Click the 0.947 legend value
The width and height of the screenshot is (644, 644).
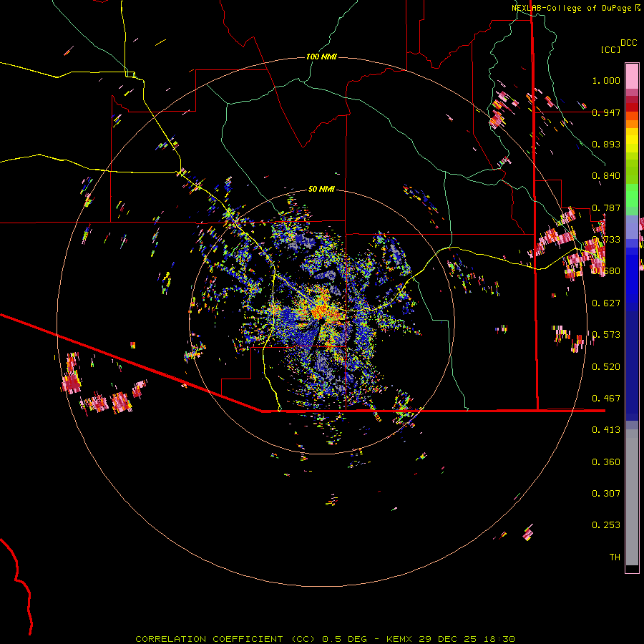(x=606, y=112)
